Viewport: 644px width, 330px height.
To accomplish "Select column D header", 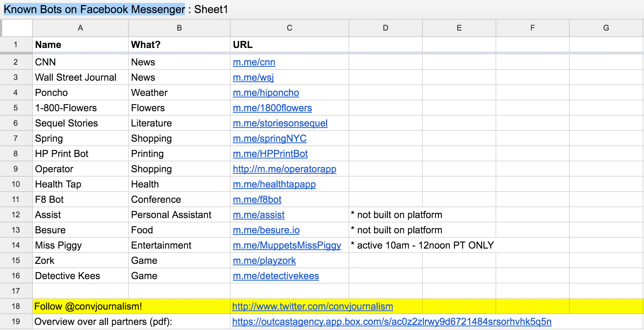I will (385, 28).
